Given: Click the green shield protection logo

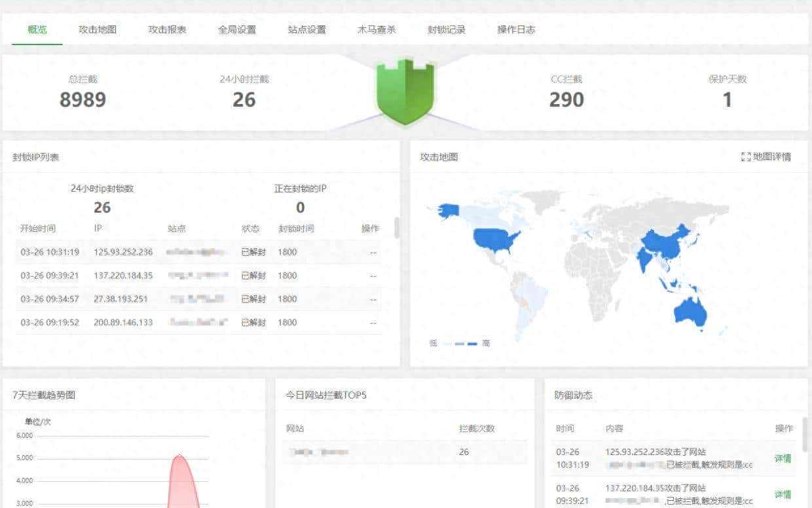Looking at the screenshot, I should click(406, 92).
